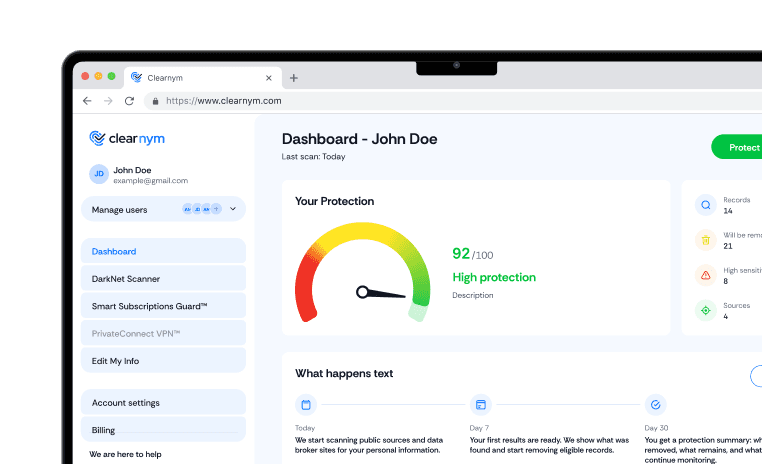
Task: Click the 92/100 protection score
Action: pyautogui.click(x=472, y=254)
